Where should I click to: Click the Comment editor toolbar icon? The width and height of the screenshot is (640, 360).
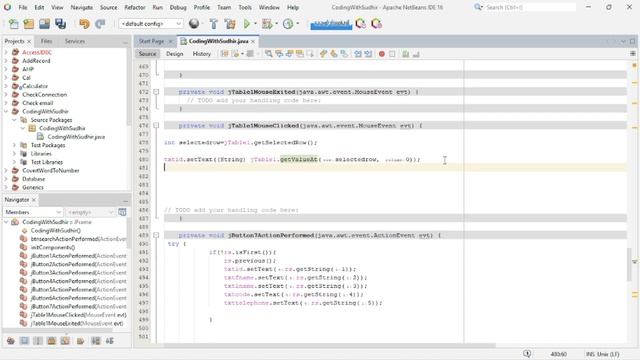pos(405,54)
